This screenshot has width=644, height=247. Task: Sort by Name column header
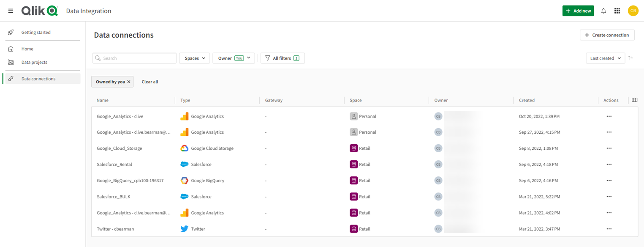click(103, 100)
